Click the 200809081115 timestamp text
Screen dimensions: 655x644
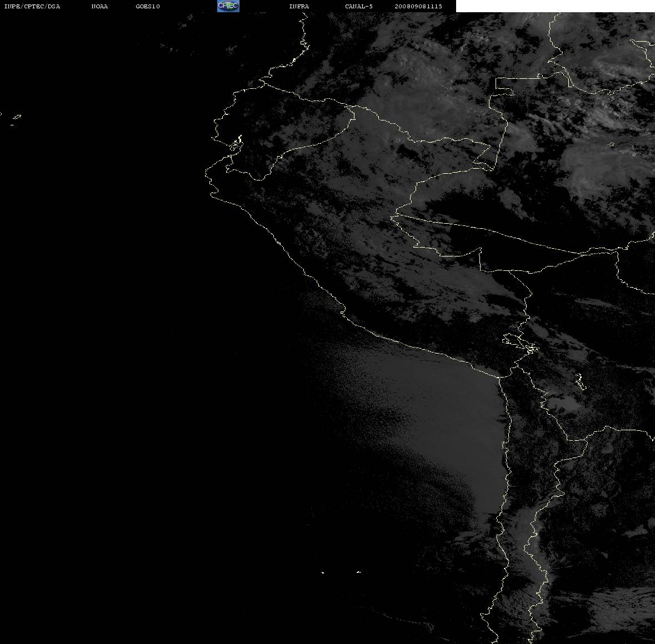418,6
